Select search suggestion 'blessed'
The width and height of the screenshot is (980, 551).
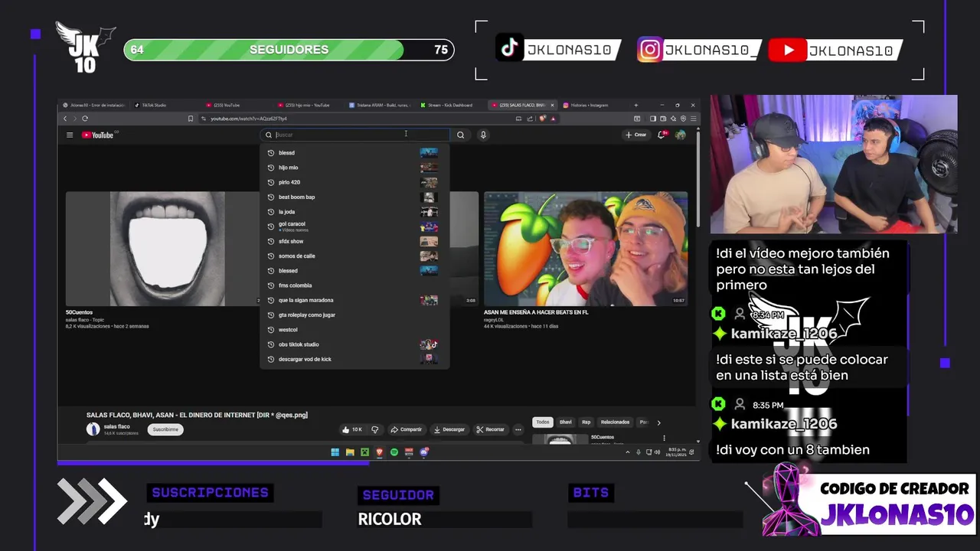coord(354,271)
